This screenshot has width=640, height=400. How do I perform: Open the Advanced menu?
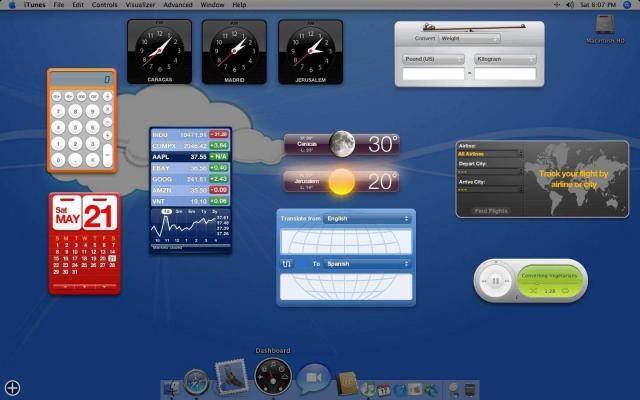[x=178, y=4]
